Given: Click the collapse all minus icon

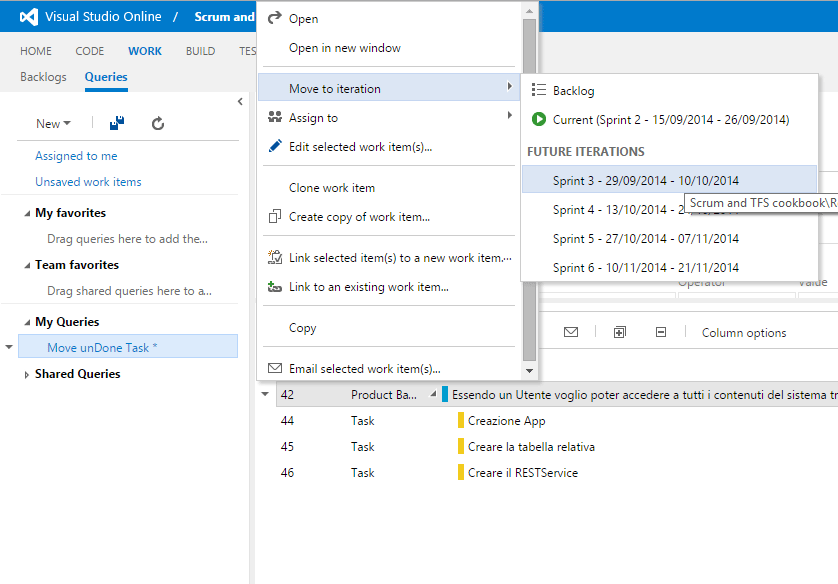Looking at the screenshot, I should [661, 332].
